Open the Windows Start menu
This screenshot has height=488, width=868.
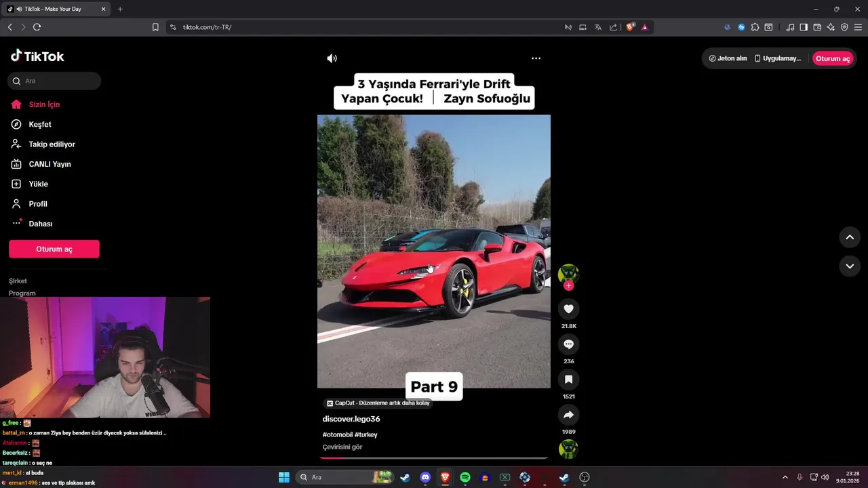[x=284, y=477]
